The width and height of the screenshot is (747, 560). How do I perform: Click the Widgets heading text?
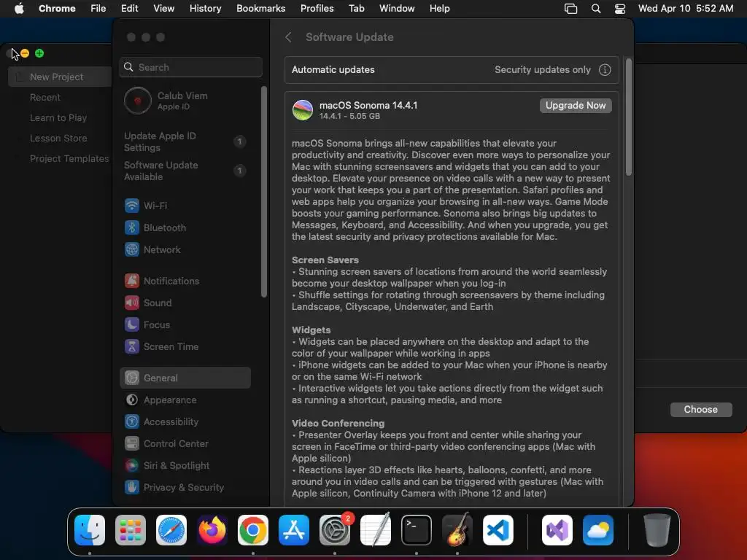pyautogui.click(x=311, y=330)
